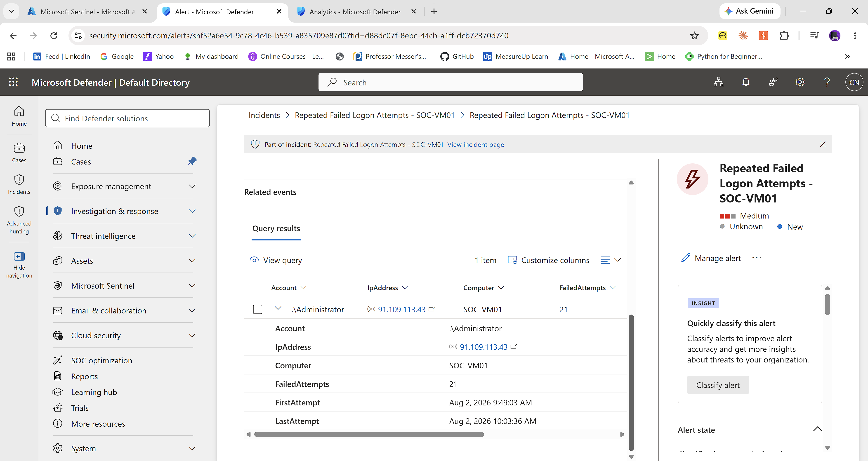
Task: Open the Computer column sort menu
Action: point(501,287)
